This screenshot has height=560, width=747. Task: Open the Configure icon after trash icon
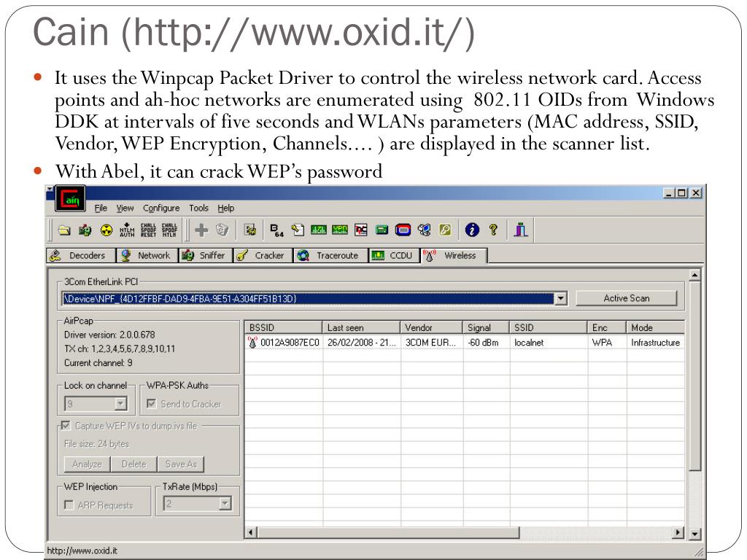(250, 230)
